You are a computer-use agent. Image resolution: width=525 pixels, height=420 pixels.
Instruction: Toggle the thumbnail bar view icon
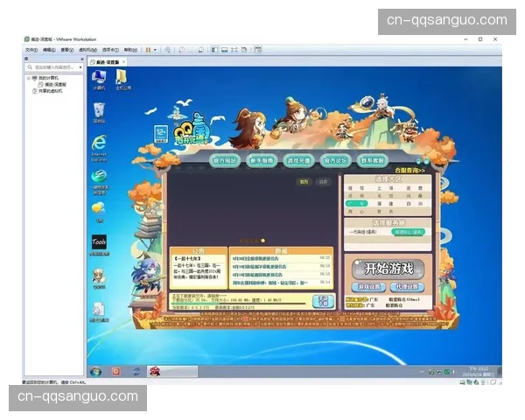tap(224, 50)
